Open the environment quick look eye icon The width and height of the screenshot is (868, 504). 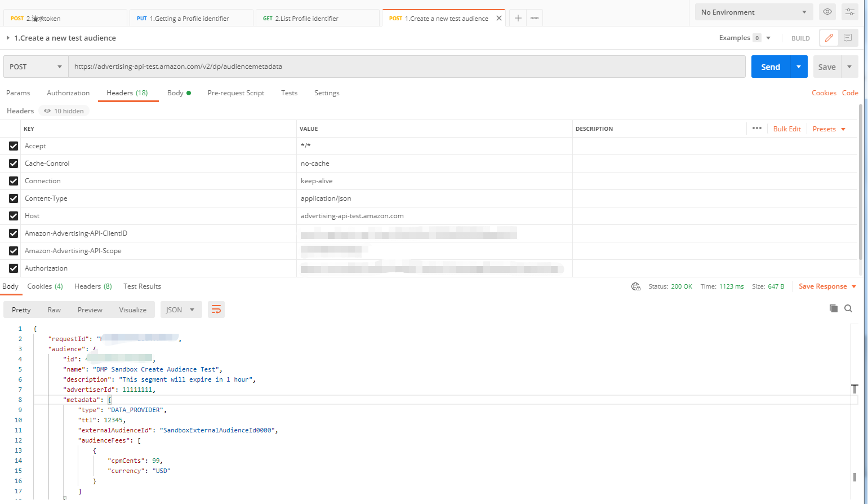[x=827, y=11]
